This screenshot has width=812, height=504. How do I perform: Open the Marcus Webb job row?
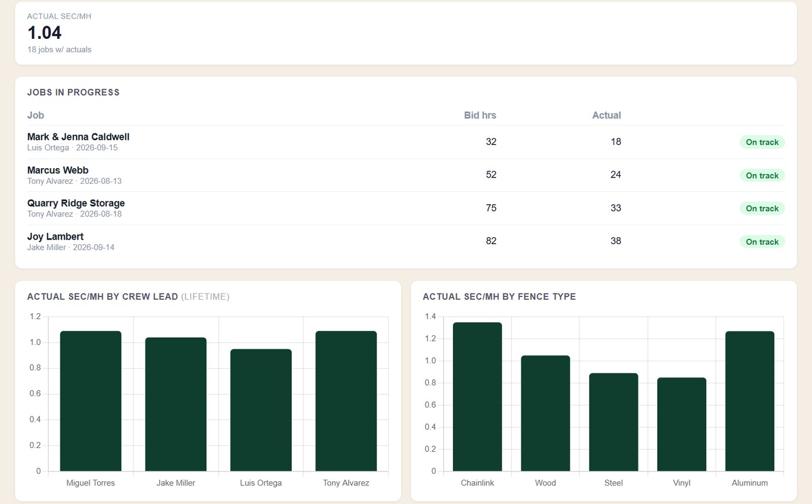pyautogui.click(x=406, y=175)
